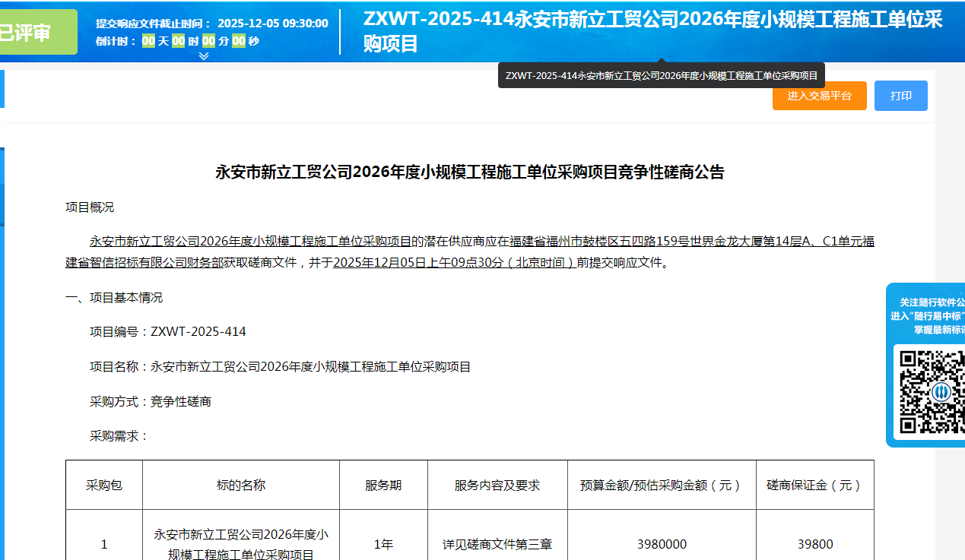Click the black tooltip showing the project title

click(661, 76)
